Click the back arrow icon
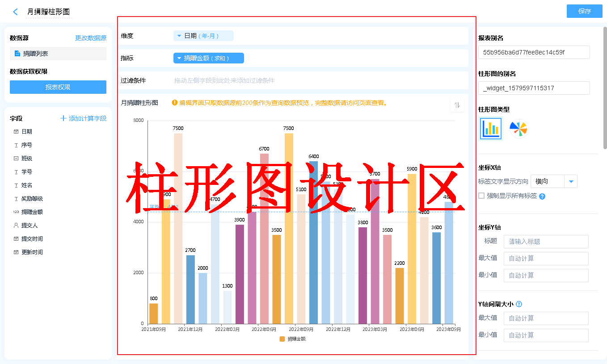 (16, 12)
